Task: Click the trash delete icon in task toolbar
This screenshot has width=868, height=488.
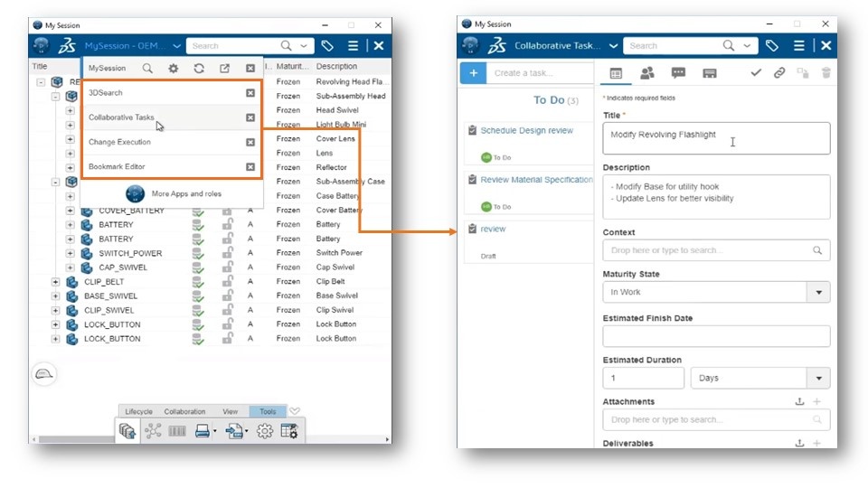Action: (826, 72)
